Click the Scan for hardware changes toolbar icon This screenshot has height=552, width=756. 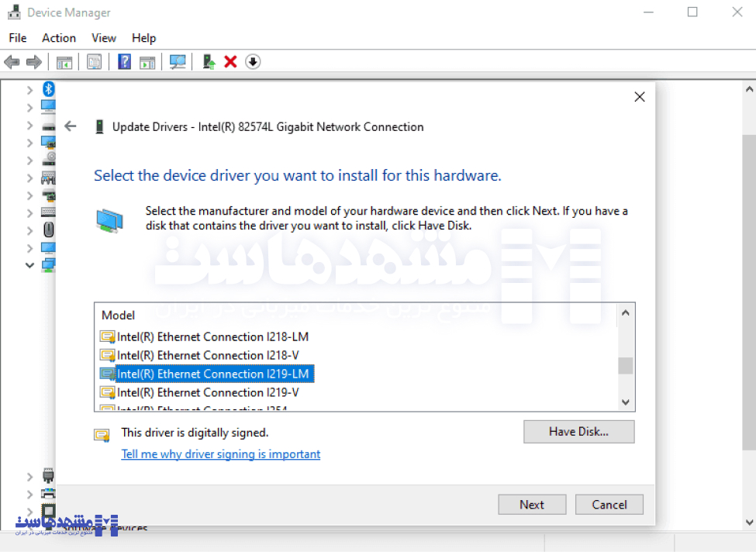click(x=178, y=62)
